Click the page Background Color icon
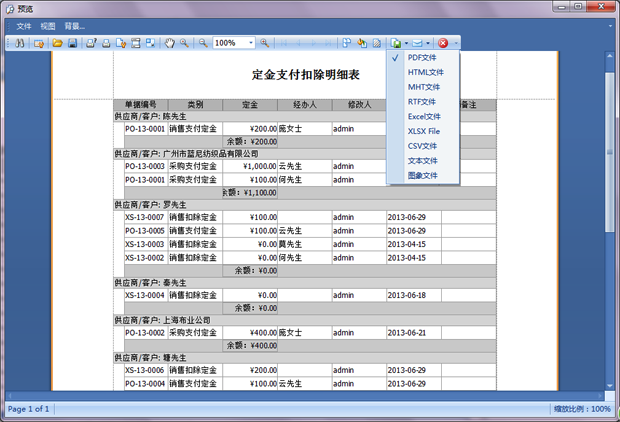Viewport: 620px width, 422px height. 362,43
